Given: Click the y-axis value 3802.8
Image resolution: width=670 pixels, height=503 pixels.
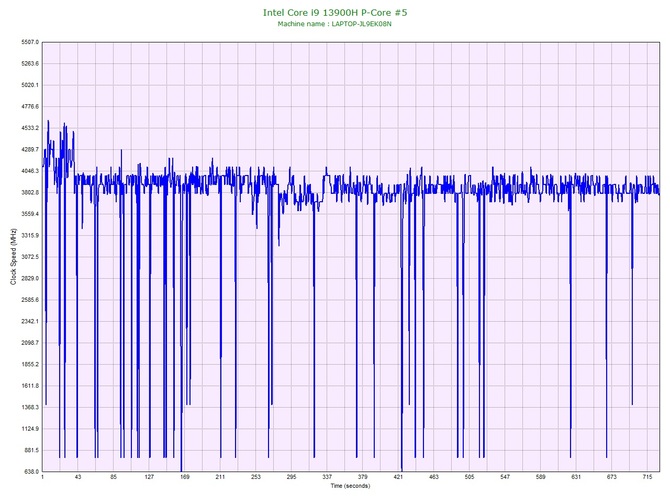Looking at the screenshot, I should point(30,192).
